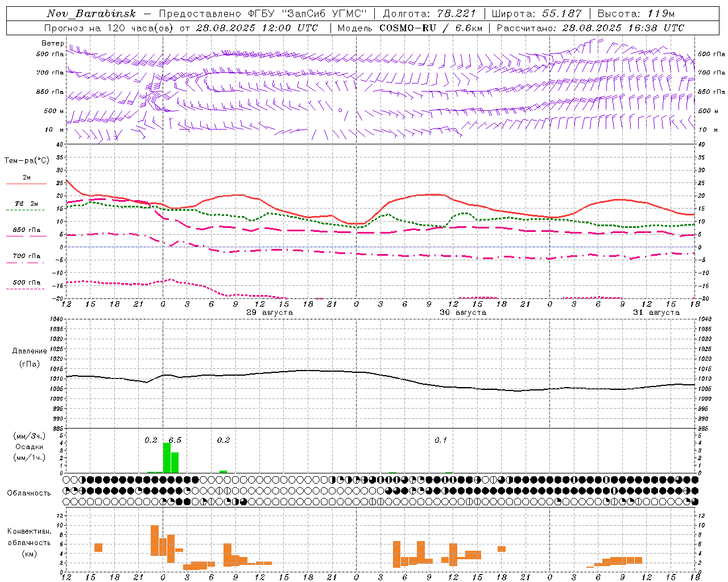This screenshot has width=728, height=582.
Task: Click '700 гПа' in the temperature legend
Action: point(27,256)
